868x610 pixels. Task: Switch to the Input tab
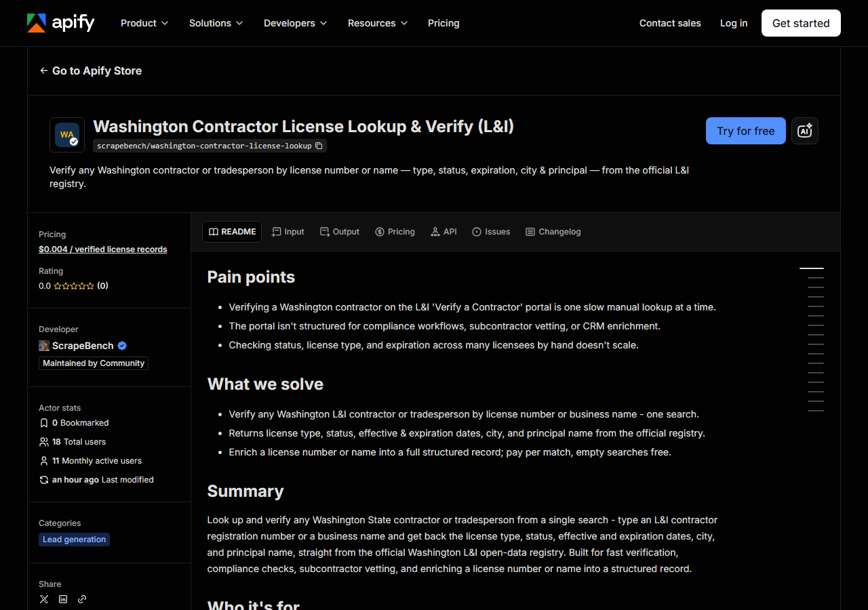click(x=288, y=232)
